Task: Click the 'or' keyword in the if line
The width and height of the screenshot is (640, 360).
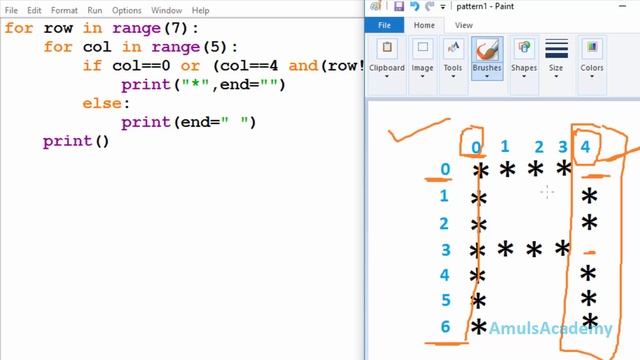Action: click(190, 66)
